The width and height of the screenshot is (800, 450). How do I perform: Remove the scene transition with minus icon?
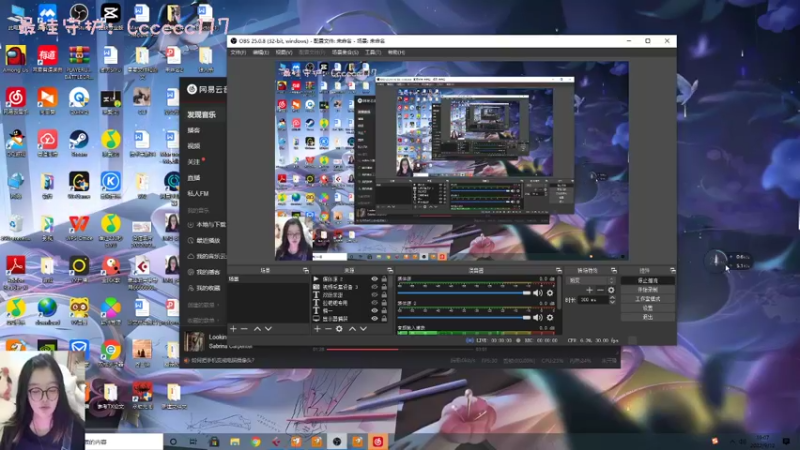point(601,290)
